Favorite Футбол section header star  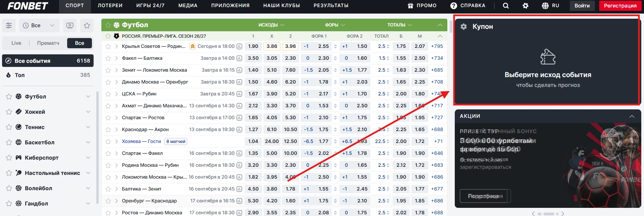108,25
